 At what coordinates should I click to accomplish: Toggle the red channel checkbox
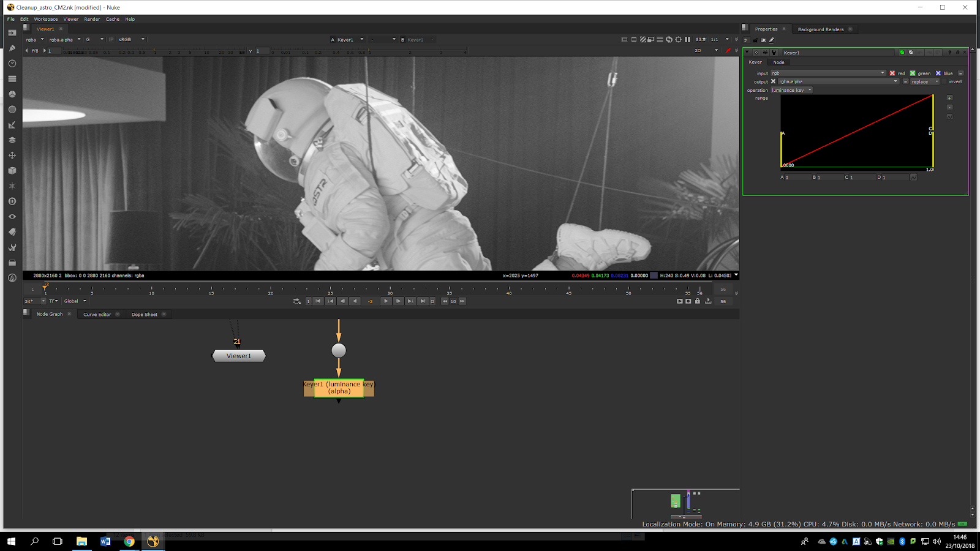[892, 73]
